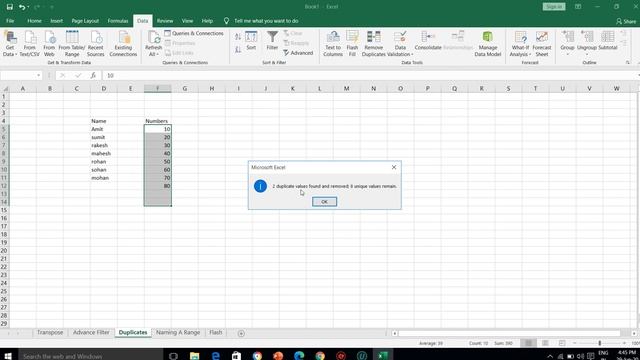Screen dimensions: 640x360
Task: Open the Consolidate tool
Action: (428, 41)
